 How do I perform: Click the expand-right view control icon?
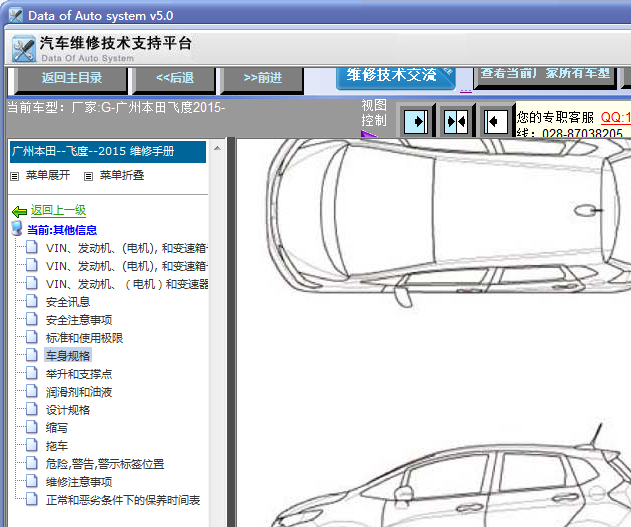[416, 121]
